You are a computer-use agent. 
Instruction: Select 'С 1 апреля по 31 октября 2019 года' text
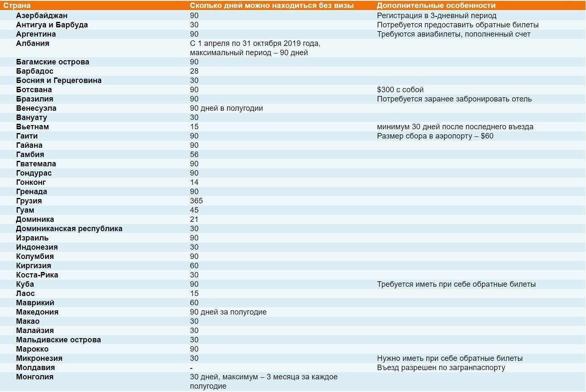click(254, 43)
